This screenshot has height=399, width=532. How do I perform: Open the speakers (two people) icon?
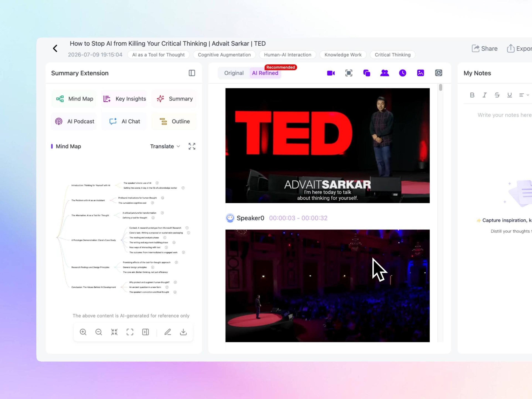(385, 73)
